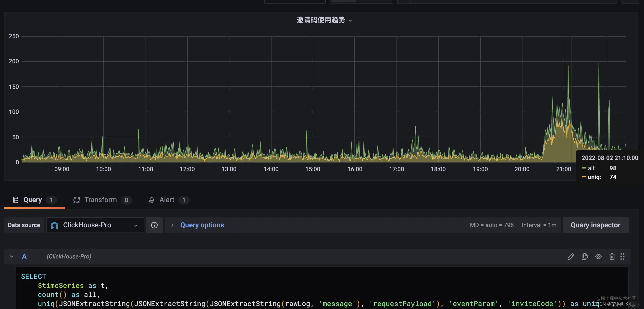The width and height of the screenshot is (644, 309).
Task: Click the Query tab database icon
Action: [15, 200]
